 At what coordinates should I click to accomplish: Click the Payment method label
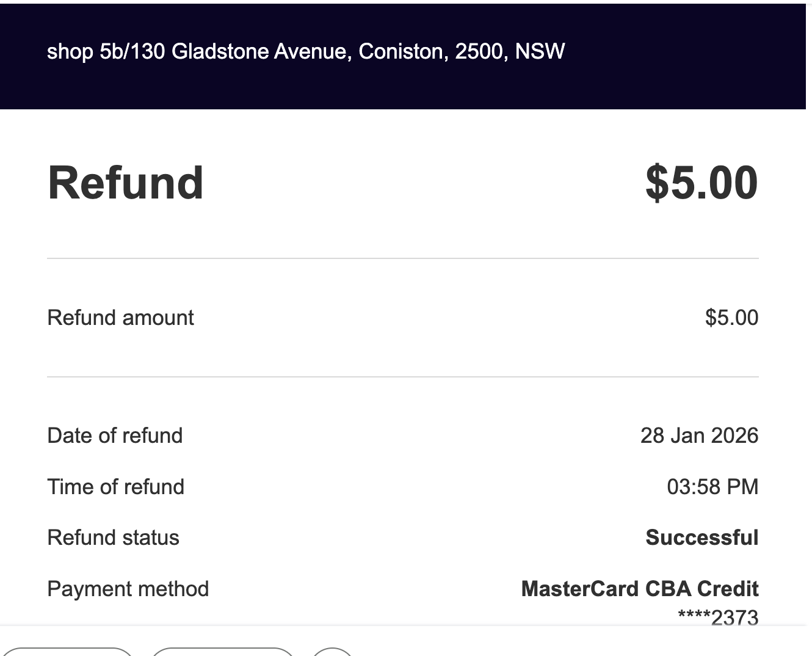[x=128, y=589]
